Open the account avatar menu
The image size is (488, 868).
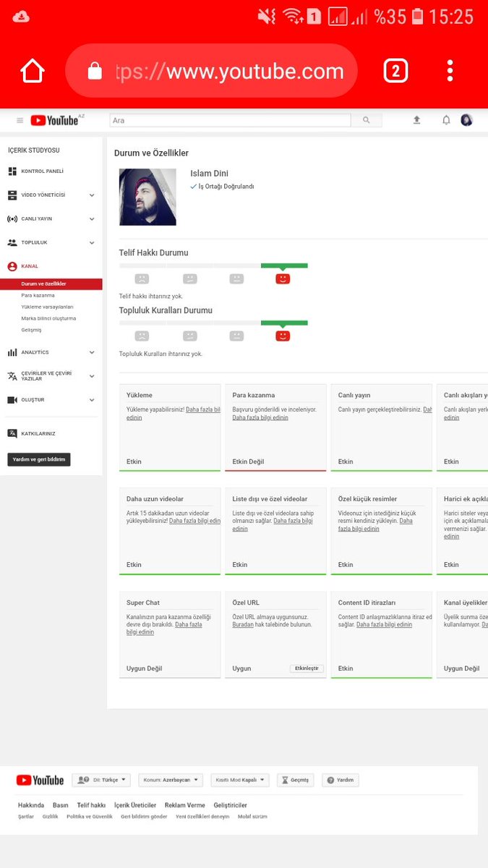(x=466, y=120)
